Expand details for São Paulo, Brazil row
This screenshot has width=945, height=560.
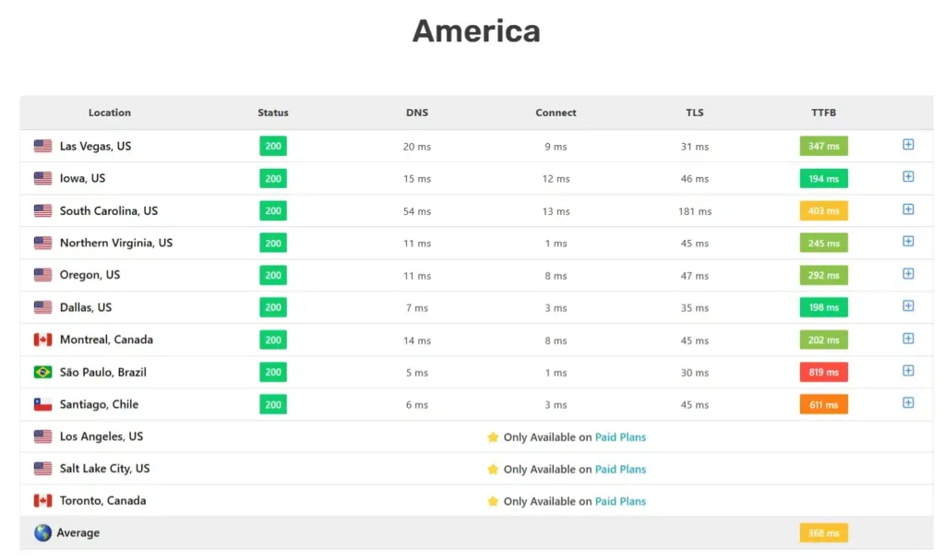[x=908, y=371]
